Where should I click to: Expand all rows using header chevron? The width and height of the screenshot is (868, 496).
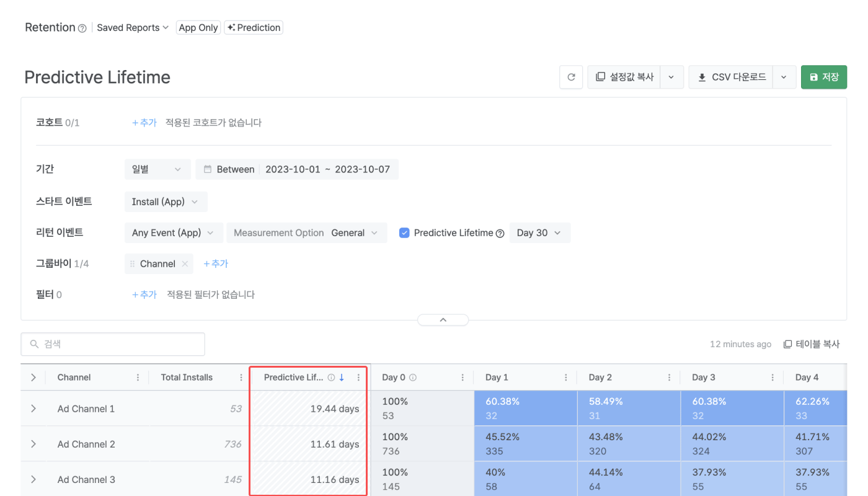tap(33, 377)
